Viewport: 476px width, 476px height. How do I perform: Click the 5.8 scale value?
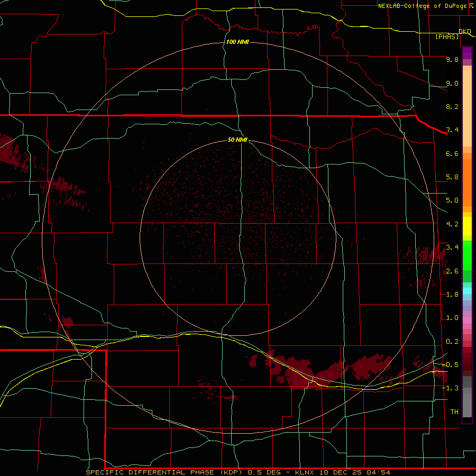[x=452, y=177]
